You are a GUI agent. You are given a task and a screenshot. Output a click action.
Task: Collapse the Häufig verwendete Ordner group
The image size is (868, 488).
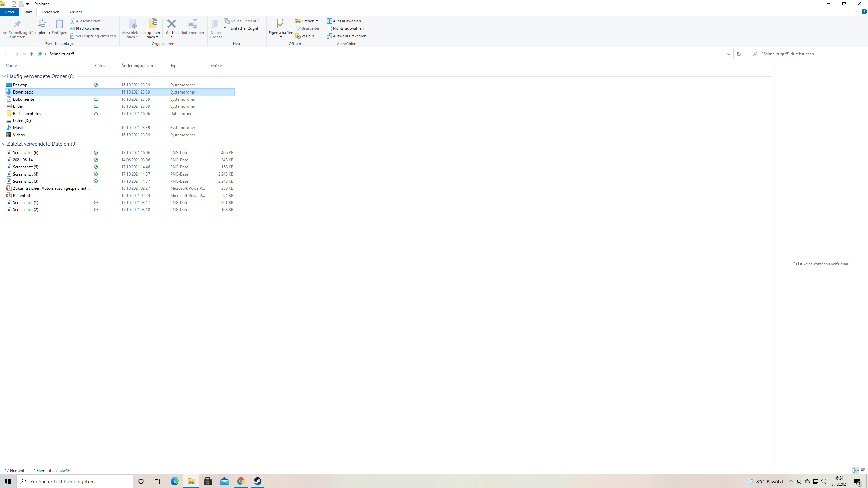(4, 76)
